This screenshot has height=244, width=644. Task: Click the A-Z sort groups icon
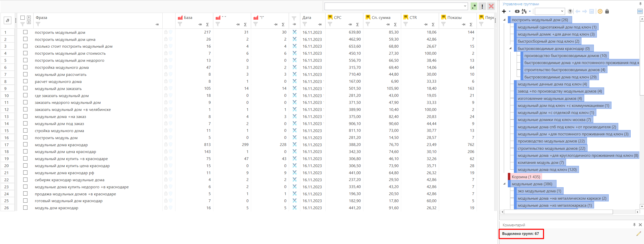click(524, 11)
